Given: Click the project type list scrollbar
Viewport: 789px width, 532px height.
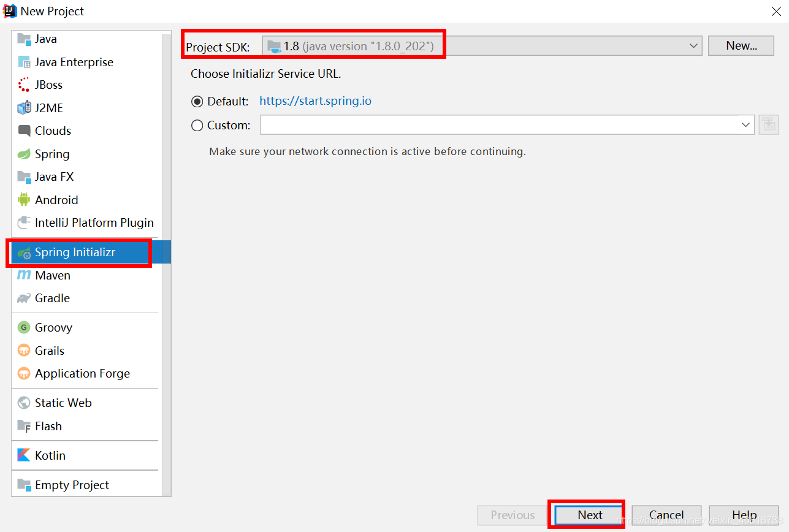Looking at the screenshot, I should [166, 264].
